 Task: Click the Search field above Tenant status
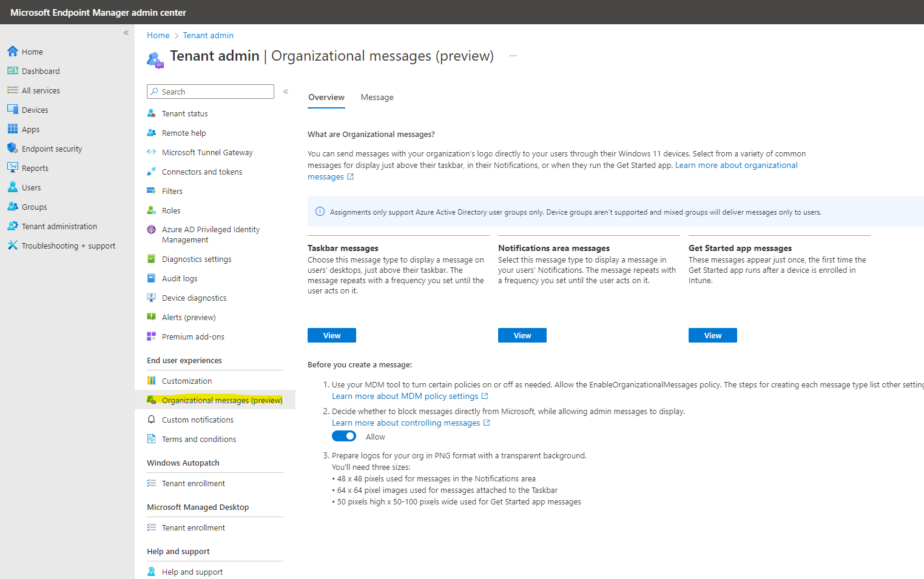[x=210, y=91]
